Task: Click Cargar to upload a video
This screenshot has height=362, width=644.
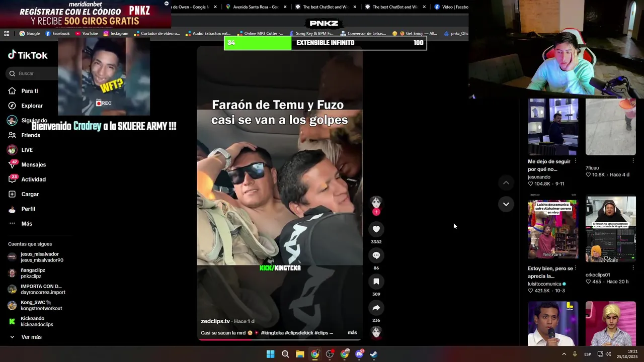Action: tap(30, 194)
